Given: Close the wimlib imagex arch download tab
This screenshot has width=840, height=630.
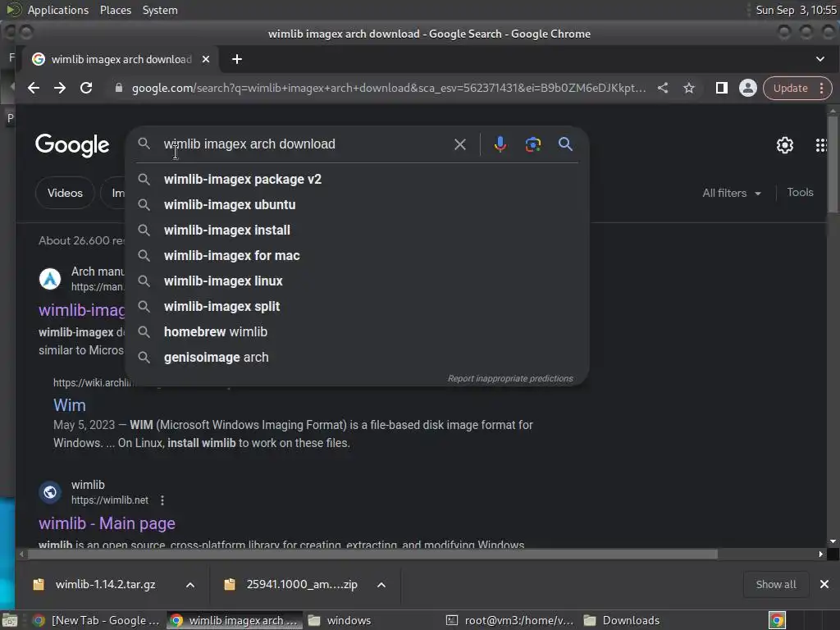Looking at the screenshot, I should (206, 59).
